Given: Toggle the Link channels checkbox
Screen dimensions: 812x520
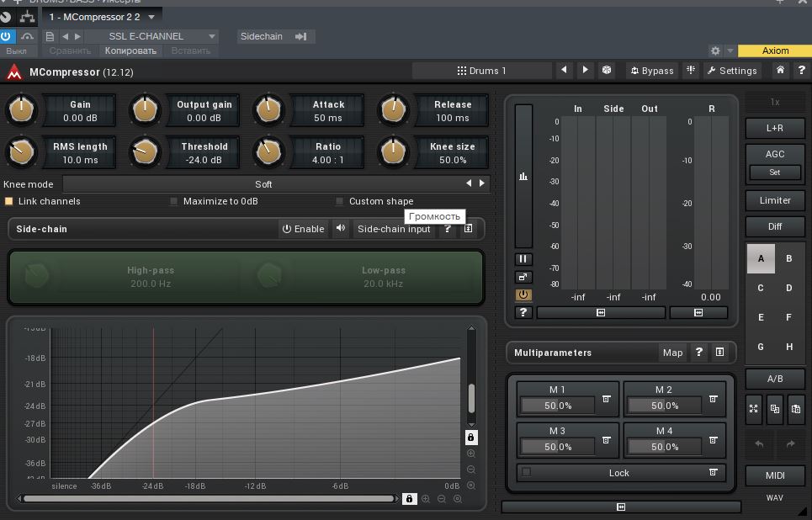Looking at the screenshot, I should coord(9,201).
